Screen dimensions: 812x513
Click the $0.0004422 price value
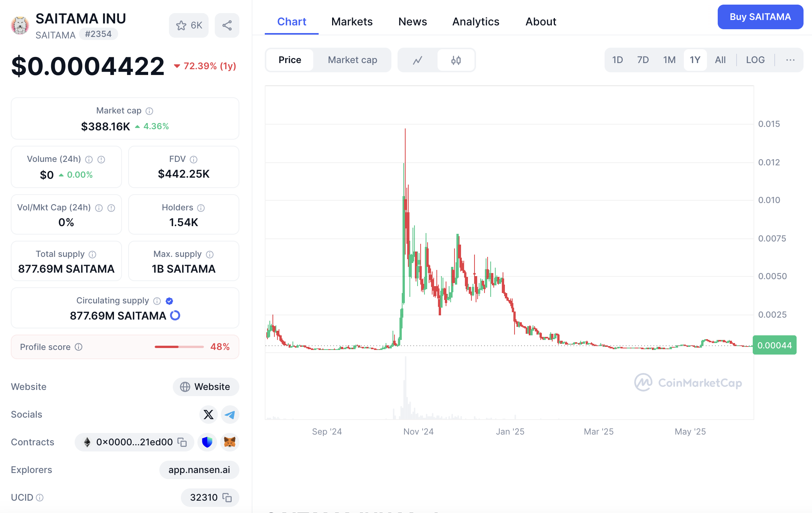[x=88, y=66]
